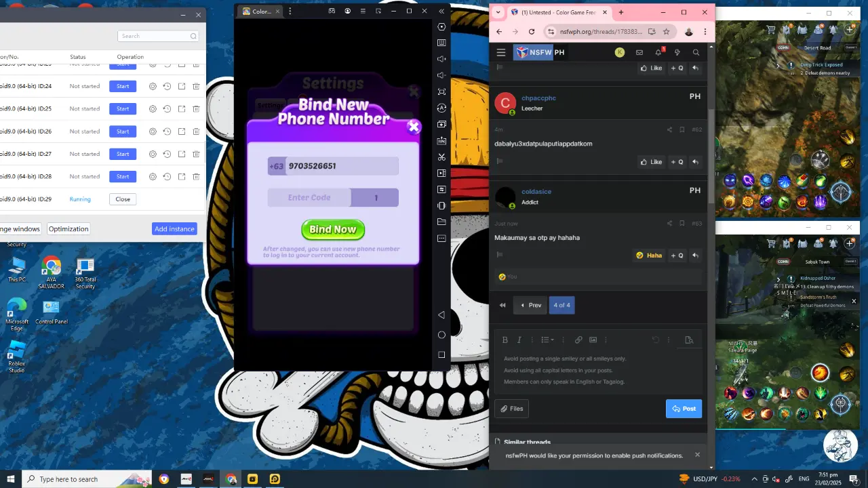Screen dimensions: 868x488
Task: Open emulator sidebar more (ellipsis) icon
Action: 441,238
